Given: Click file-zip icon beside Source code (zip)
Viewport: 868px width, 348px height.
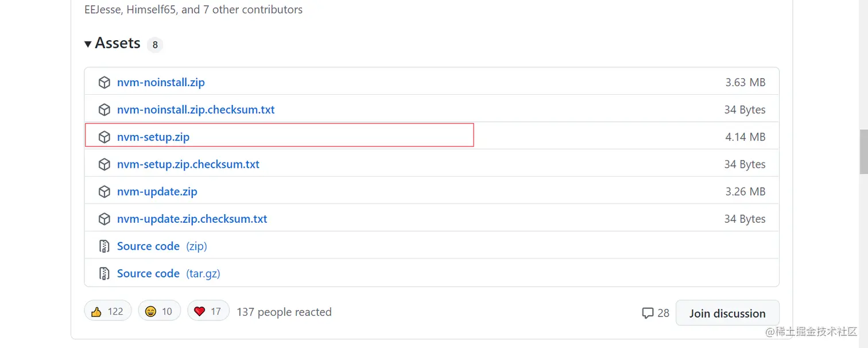Looking at the screenshot, I should [x=104, y=246].
